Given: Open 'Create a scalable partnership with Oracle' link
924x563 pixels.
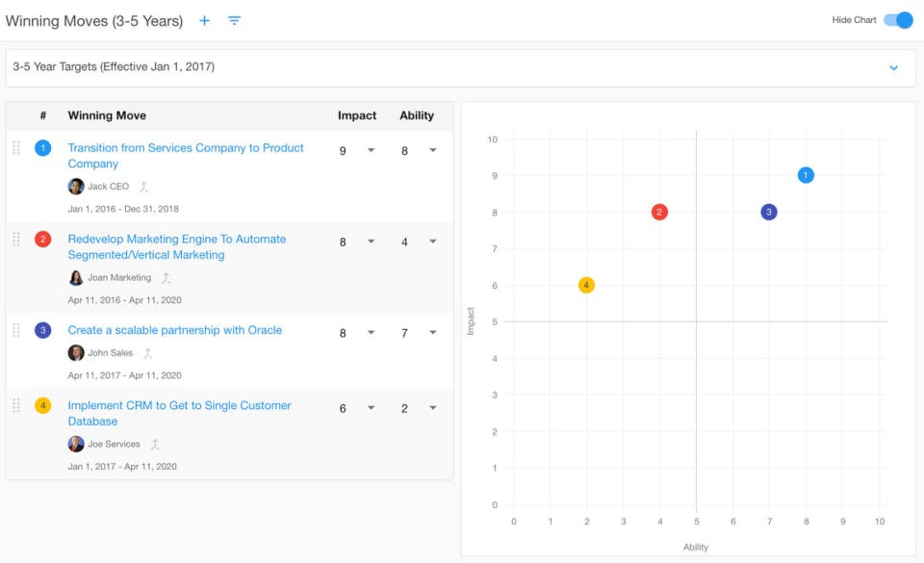Looking at the screenshot, I should coord(174,330).
